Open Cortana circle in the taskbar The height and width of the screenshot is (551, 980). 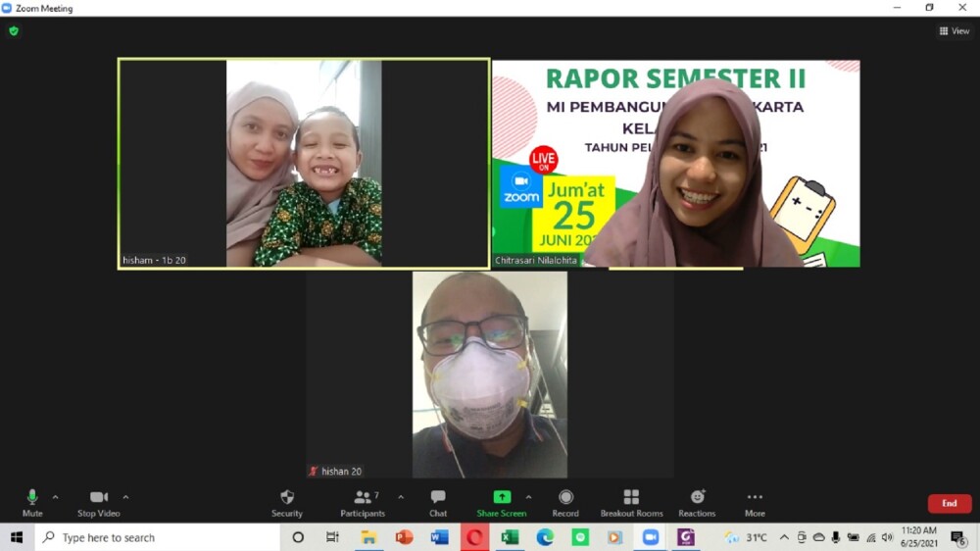click(x=298, y=537)
